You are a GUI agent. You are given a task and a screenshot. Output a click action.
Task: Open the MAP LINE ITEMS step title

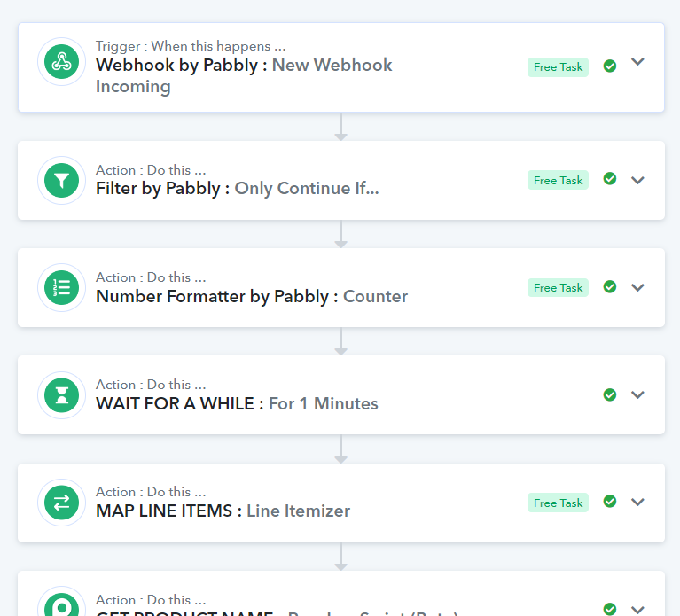pyautogui.click(x=164, y=511)
